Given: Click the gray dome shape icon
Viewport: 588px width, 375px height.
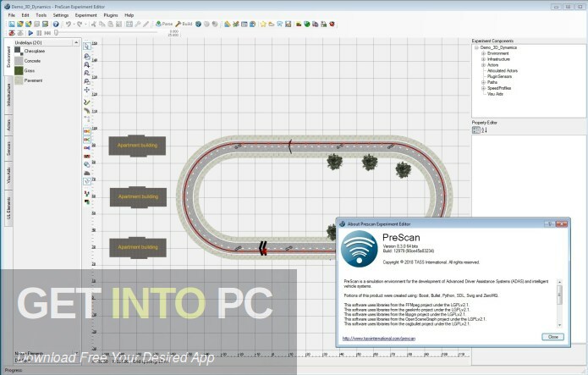Looking at the screenshot, I should [87, 173].
